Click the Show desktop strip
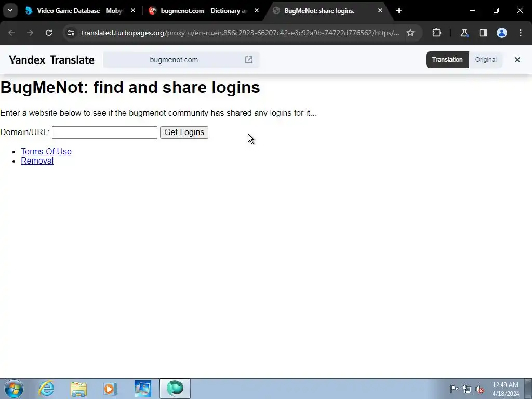This screenshot has width=532, height=399. pos(528,389)
